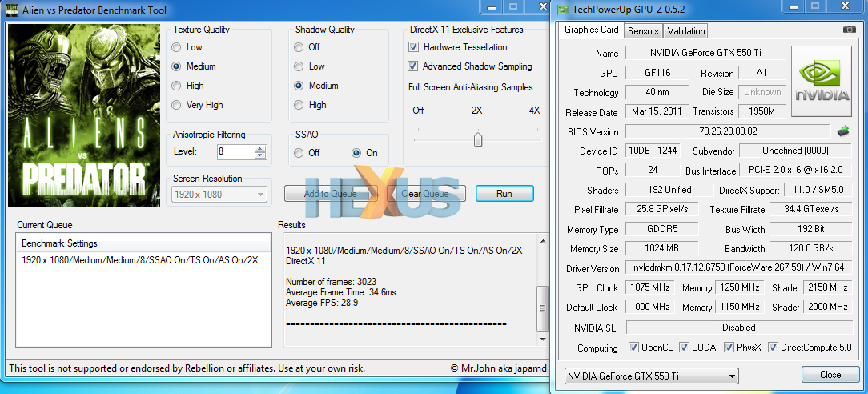Image resolution: width=868 pixels, height=394 pixels.
Task: Click the Memory Size 1024 MB field
Action: (661, 248)
